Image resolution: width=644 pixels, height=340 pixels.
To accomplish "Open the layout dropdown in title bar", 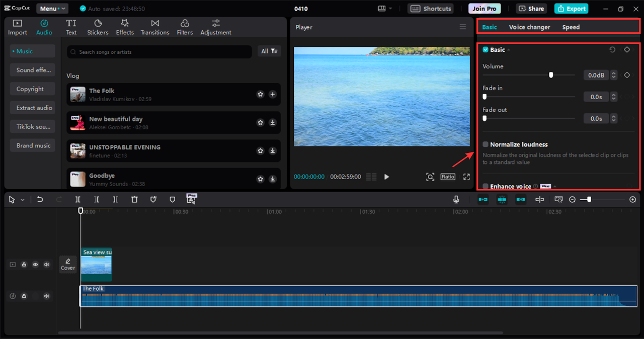I will [x=385, y=9].
